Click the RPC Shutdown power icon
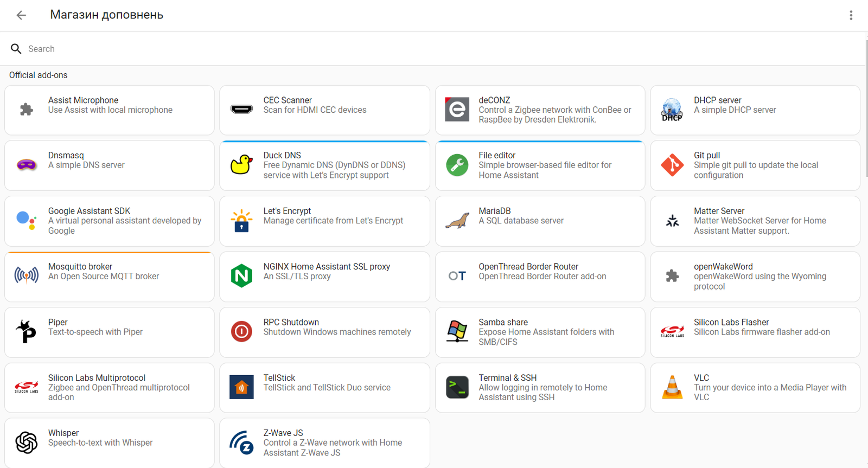This screenshot has height=468, width=868. point(241,332)
